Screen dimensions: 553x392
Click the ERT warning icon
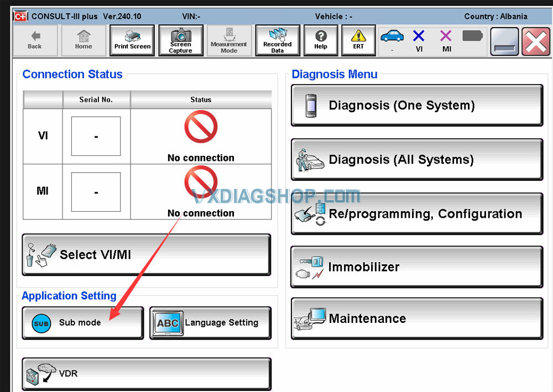(358, 40)
